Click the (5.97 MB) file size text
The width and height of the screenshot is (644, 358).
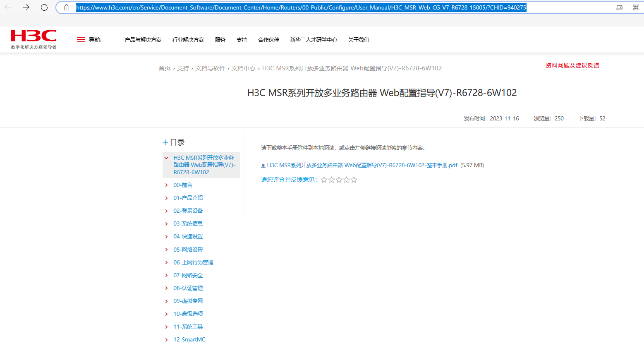click(x=472, y=165)
